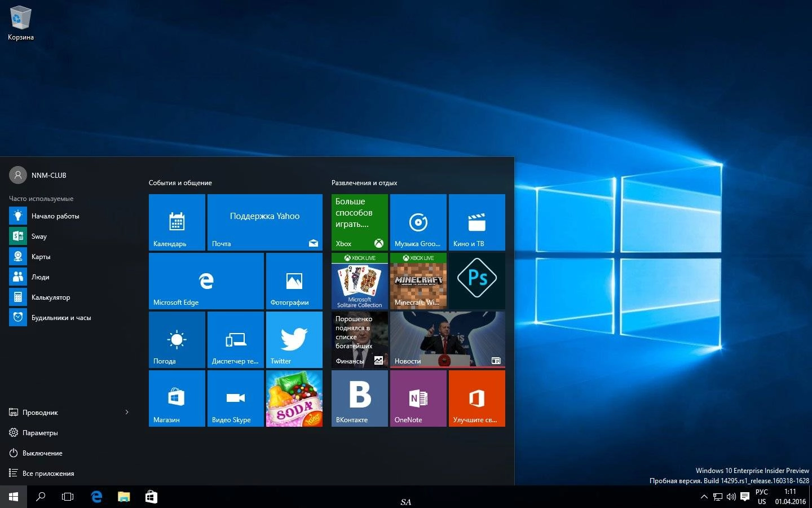Open taskbar Search magnifier
The width and height of the screenshot is (812, 508).
click(41, 497)
